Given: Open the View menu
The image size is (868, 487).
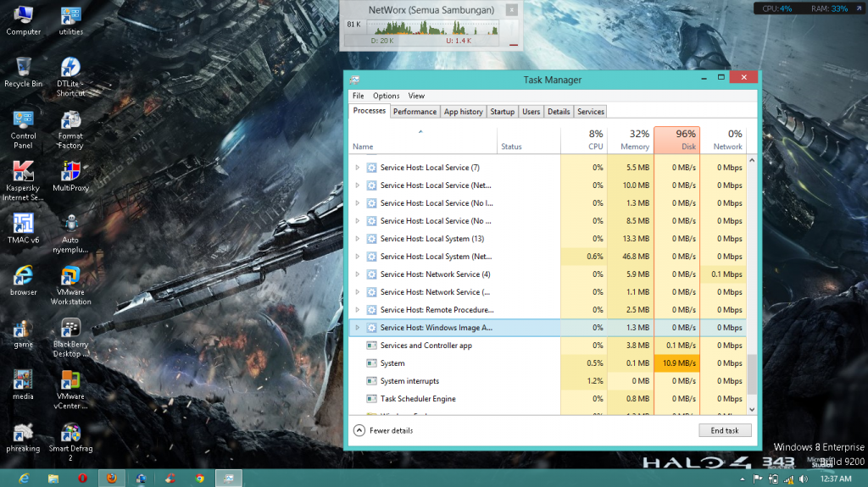Looking at the screenshot, I should tap(416, 96).
